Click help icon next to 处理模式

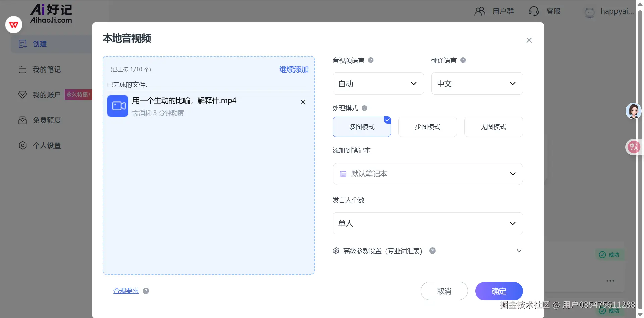364,108
